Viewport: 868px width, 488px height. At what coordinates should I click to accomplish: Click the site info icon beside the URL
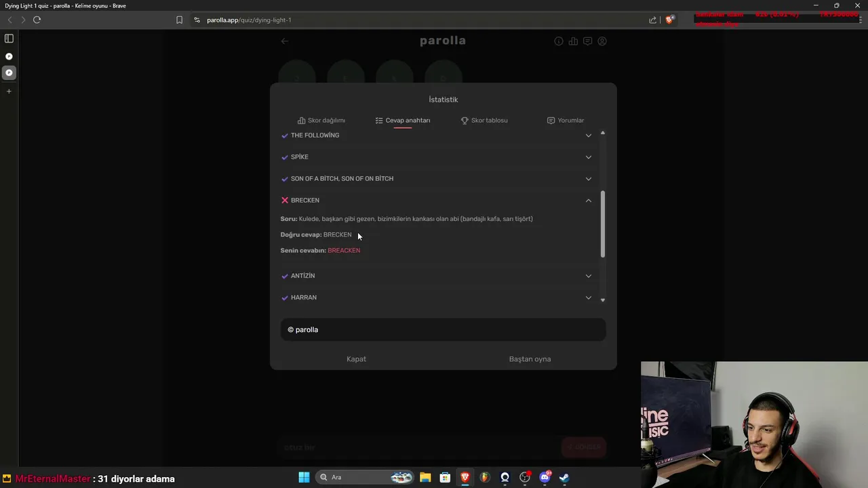click(197, 20)
